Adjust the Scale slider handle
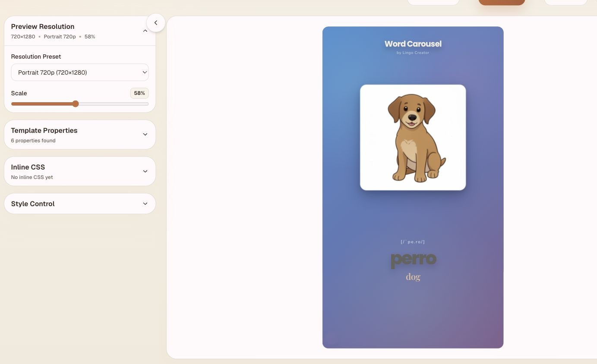 tap(76, 104)
